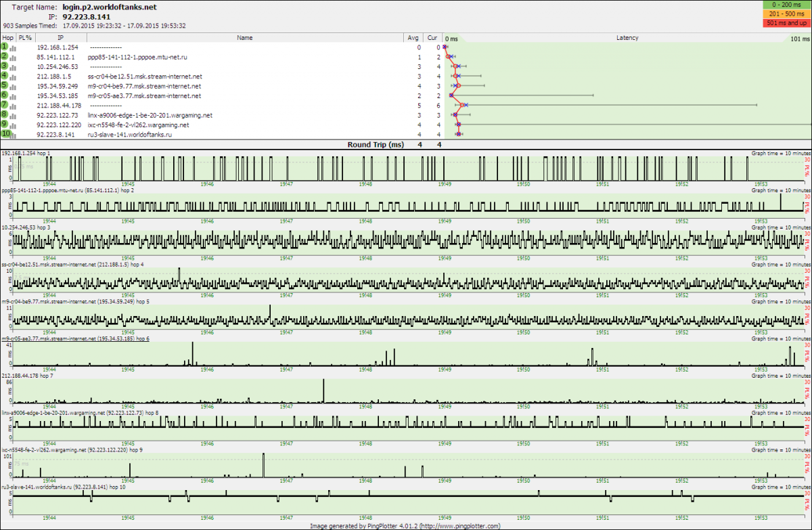Select the Avg column header

(x=413, y=38)
